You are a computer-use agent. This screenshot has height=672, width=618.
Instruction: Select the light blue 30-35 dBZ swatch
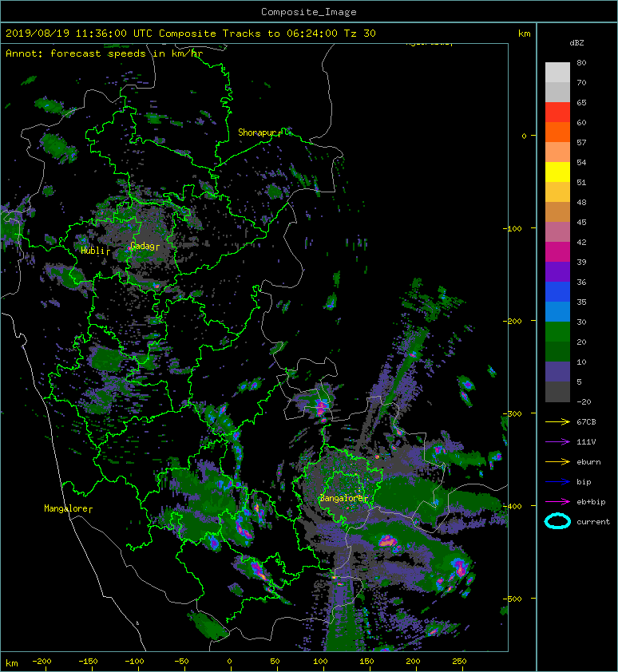[x=557, y=312]
